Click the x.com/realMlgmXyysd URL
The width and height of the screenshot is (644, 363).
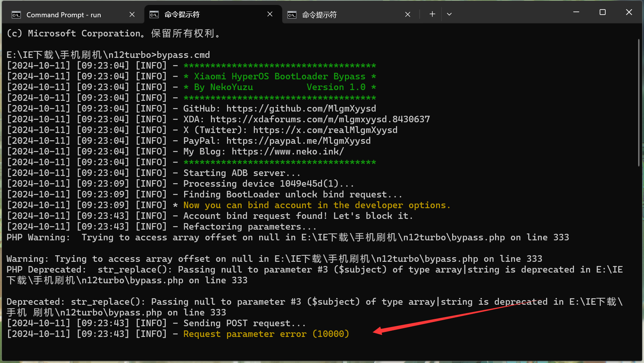(x=325, y=130)
